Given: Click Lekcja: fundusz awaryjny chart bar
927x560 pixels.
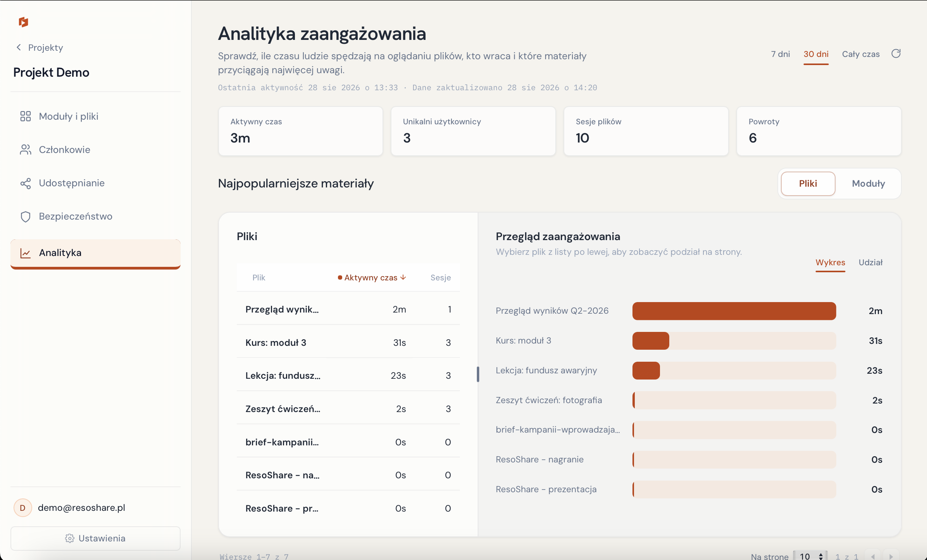Looking at the screenshot, I should 734,371.
